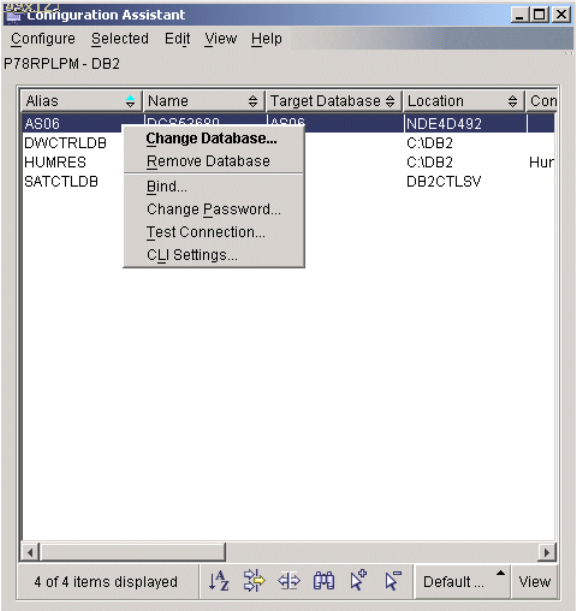Toggle sort arrows on Alias column
Viewport: 576px width, 611px height.
130,102
